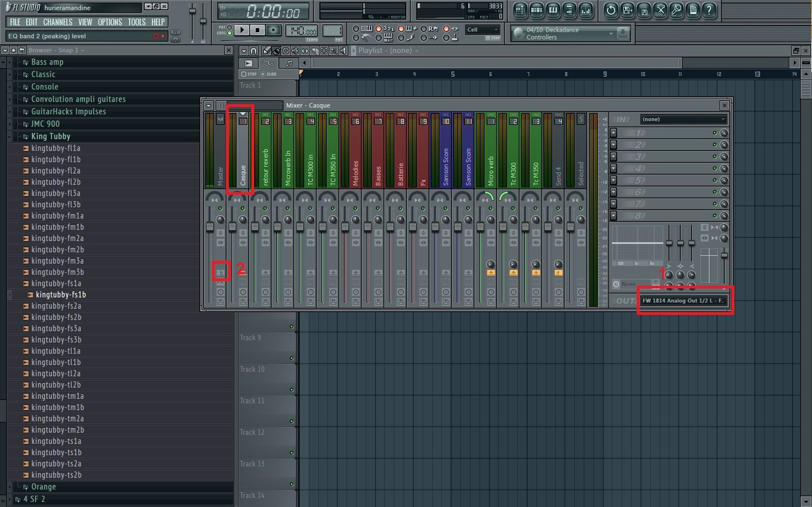Open the Cell snap dropdown
Screen dimensions: 812x507
tap(482, 29)
